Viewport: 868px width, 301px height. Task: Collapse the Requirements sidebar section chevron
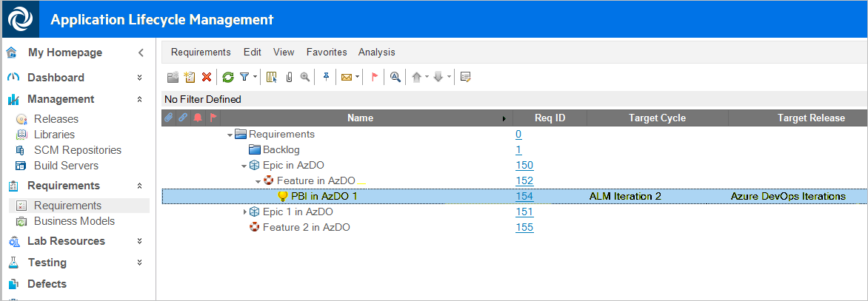[x=139, y=186]
